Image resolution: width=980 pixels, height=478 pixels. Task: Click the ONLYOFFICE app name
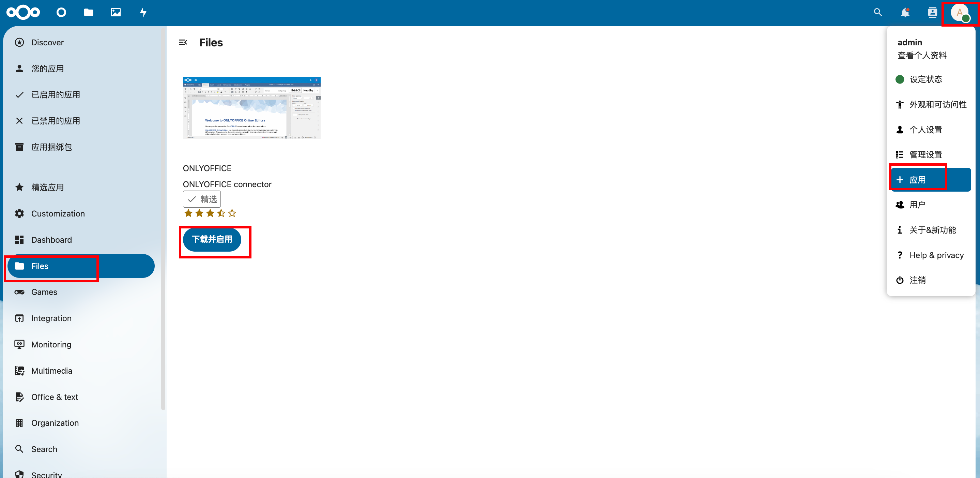[207, 168]
